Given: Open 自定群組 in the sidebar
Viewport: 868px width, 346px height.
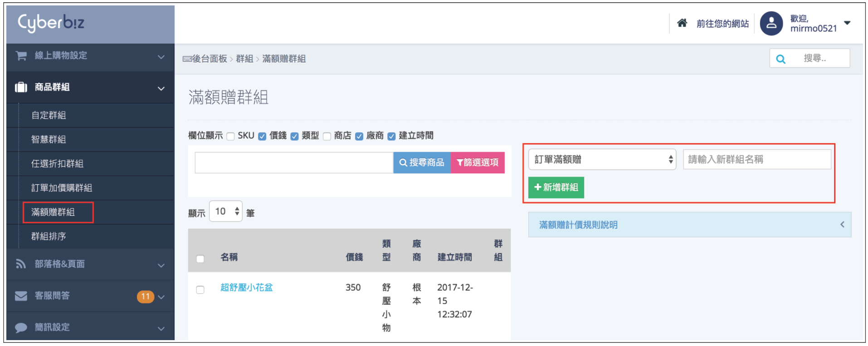Looking at the screenshot, I should tap(49, 115).
